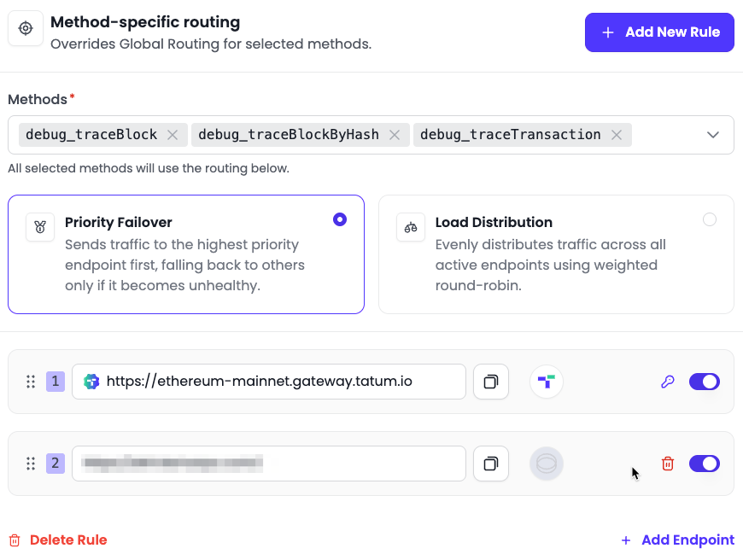The width and height of the screenshot is (743, 560).
Task: Click the target icon beside Method-specific routing
Action: tap(26, 28)
